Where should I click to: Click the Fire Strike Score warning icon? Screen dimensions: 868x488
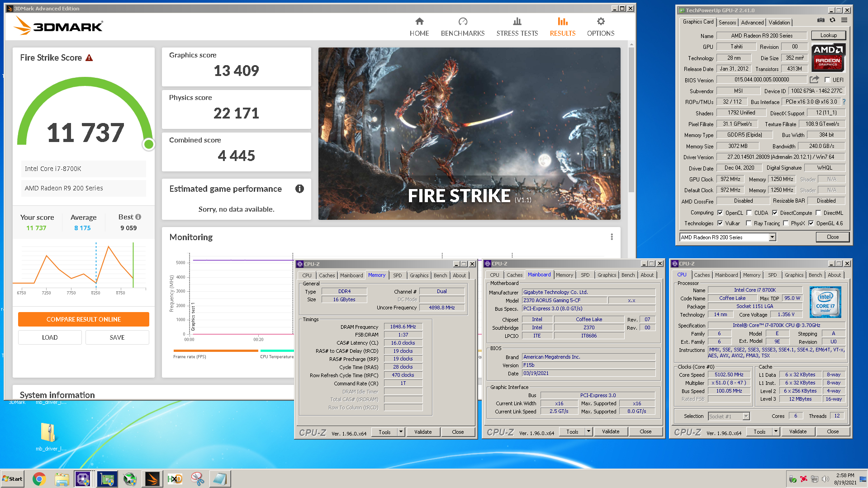89,58
